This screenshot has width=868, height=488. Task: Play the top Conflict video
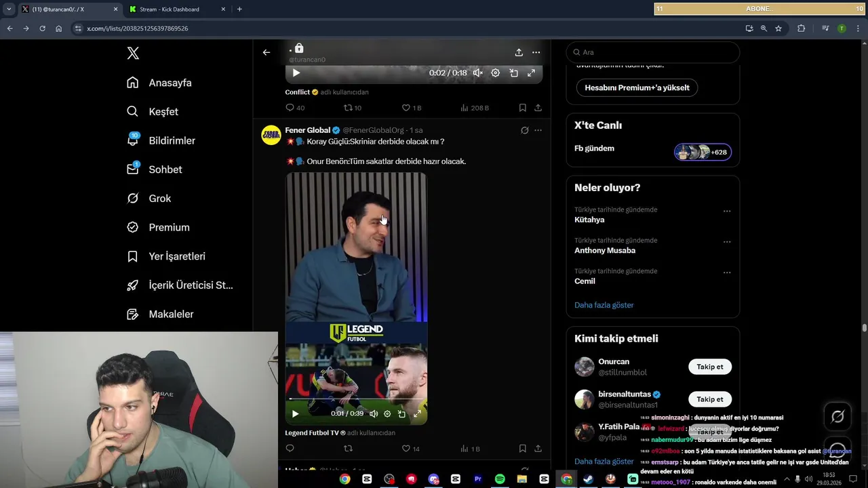(x=296, y=73)
